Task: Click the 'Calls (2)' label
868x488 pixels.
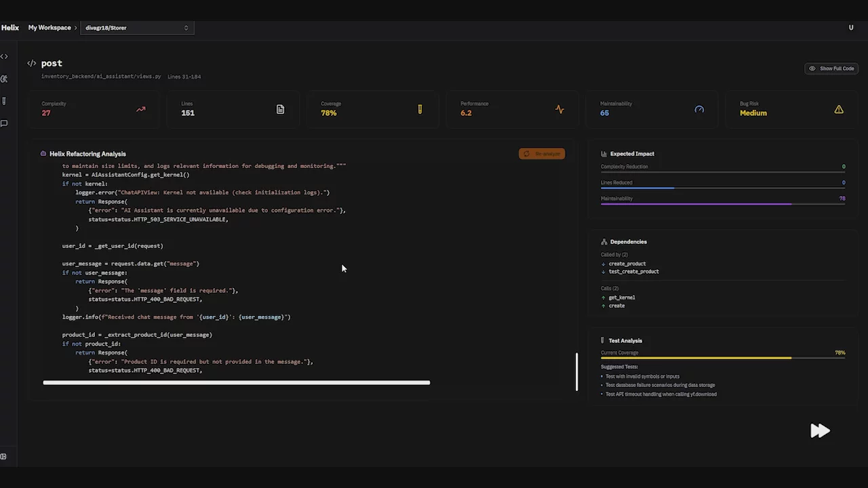Action: (610, 289)
